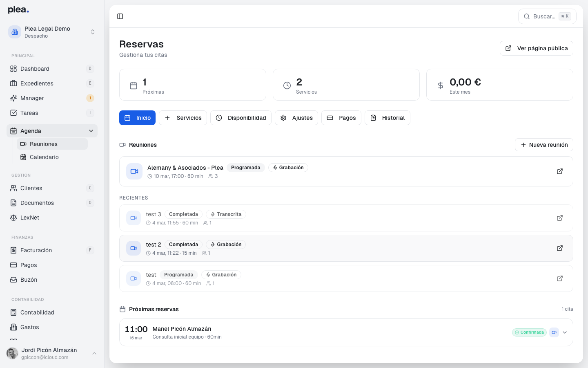Viewport: 588px width, 368px height.
Task: Open the sidebar Pagos item
Action: [52, 265]
